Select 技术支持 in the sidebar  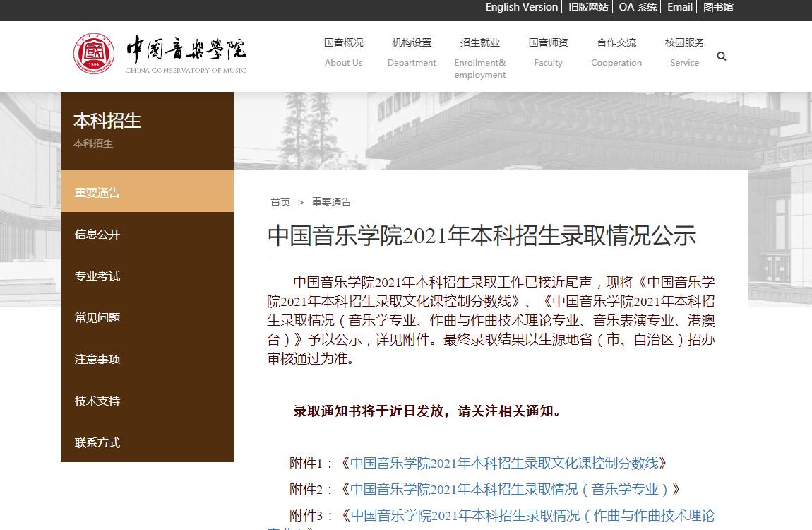(147, 401)
